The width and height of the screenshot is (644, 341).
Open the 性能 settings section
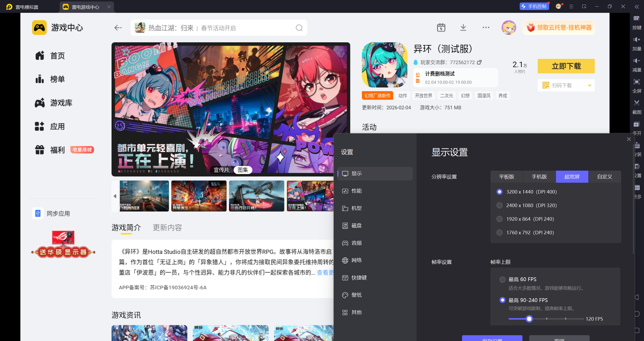coord(356,191)
